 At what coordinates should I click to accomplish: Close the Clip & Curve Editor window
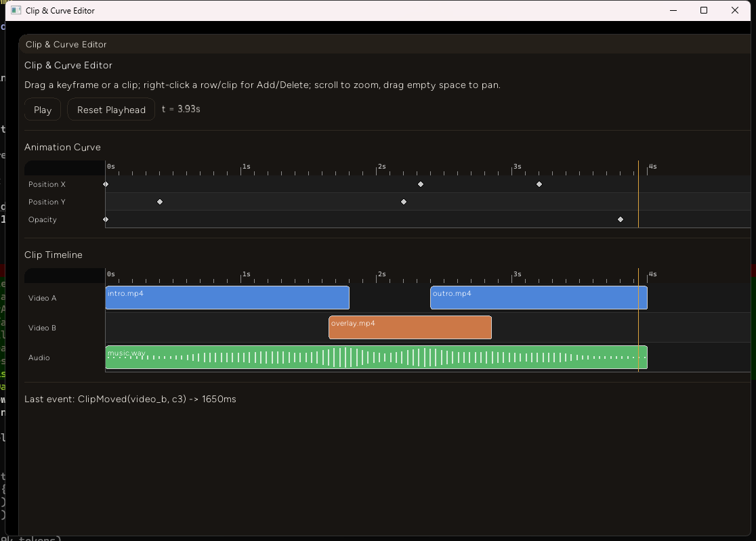(x=735, y=11)
